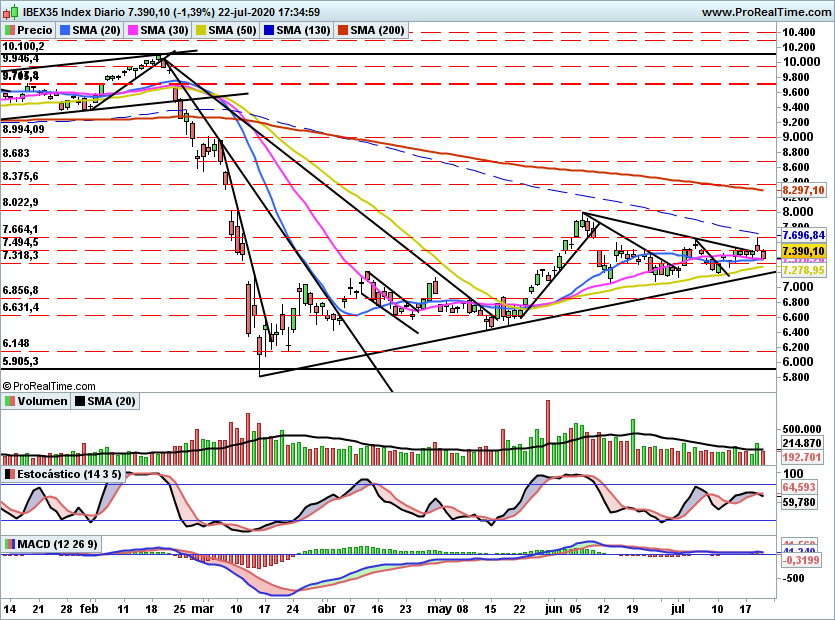Image resolution: width=835 pixels, height=620 pixels.
Task: Click the www.ProRealTime.com link
Action: point(766,12)
